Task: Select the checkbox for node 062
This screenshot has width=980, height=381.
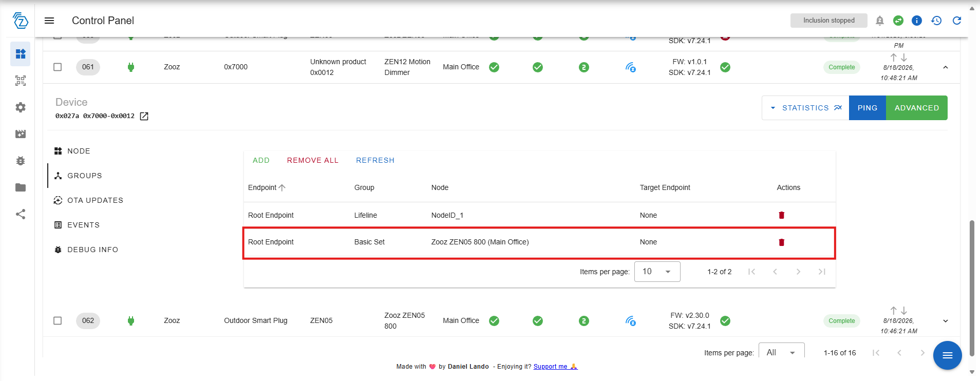Action: (58, 321)
